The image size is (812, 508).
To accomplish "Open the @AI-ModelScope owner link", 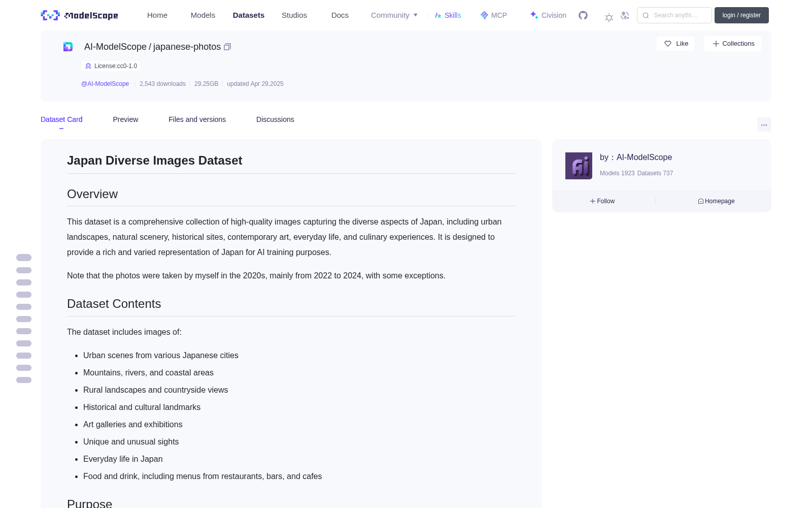I will [105, 84].
